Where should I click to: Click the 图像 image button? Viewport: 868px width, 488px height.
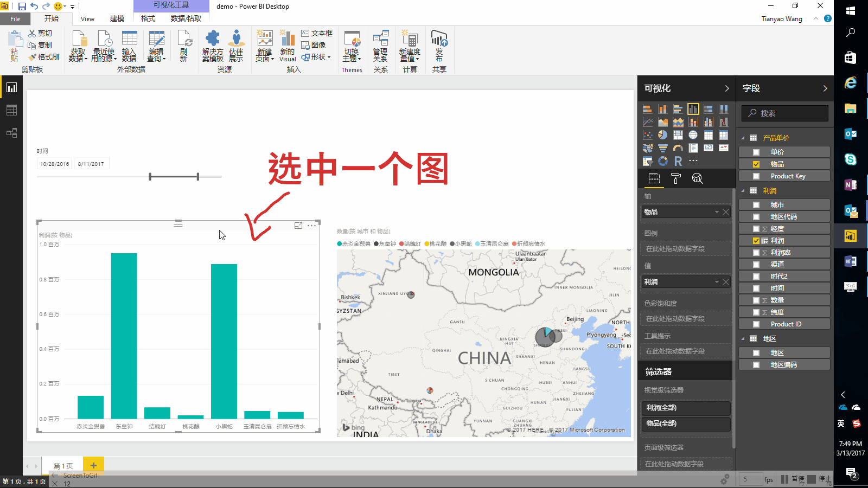tap(314, 45)
